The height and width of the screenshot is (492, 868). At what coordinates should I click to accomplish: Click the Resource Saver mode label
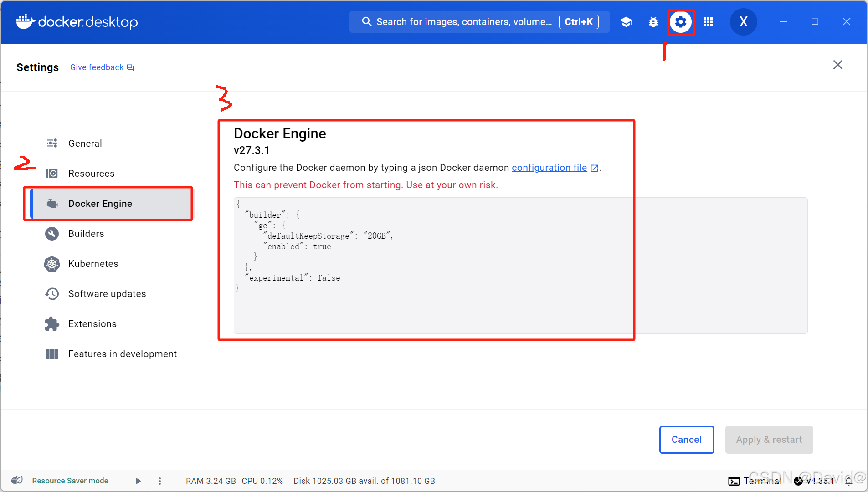70,481
